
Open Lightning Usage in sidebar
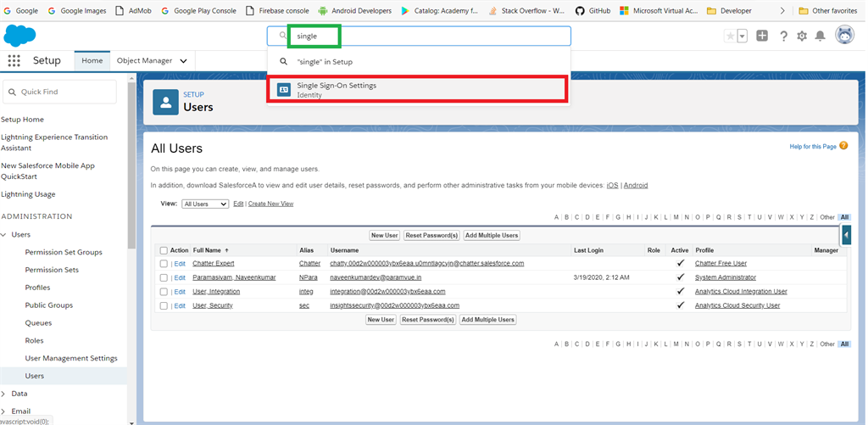coord(28,194)
